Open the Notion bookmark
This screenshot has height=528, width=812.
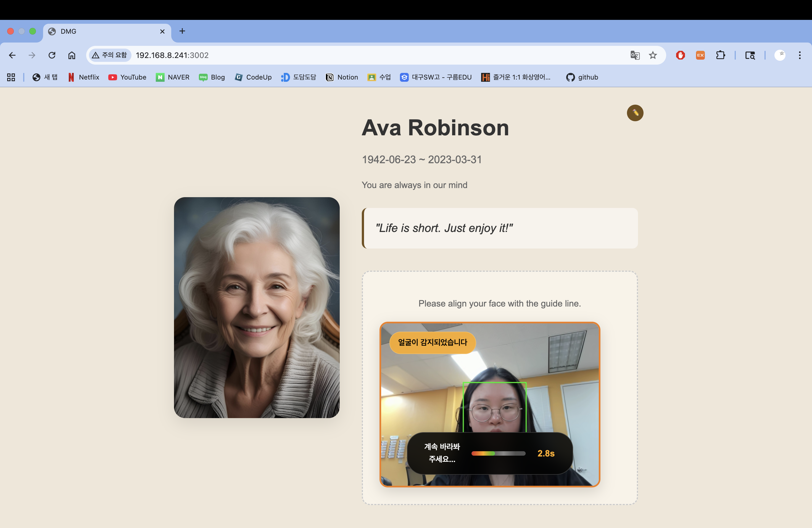point(342,77)
